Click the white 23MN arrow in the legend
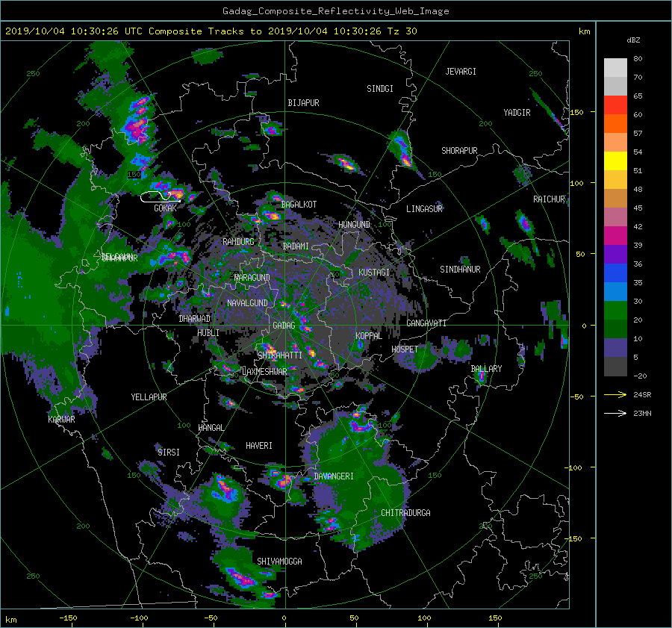Image resolution: width=672 pixels, height=628 pixels. [615, 413]
